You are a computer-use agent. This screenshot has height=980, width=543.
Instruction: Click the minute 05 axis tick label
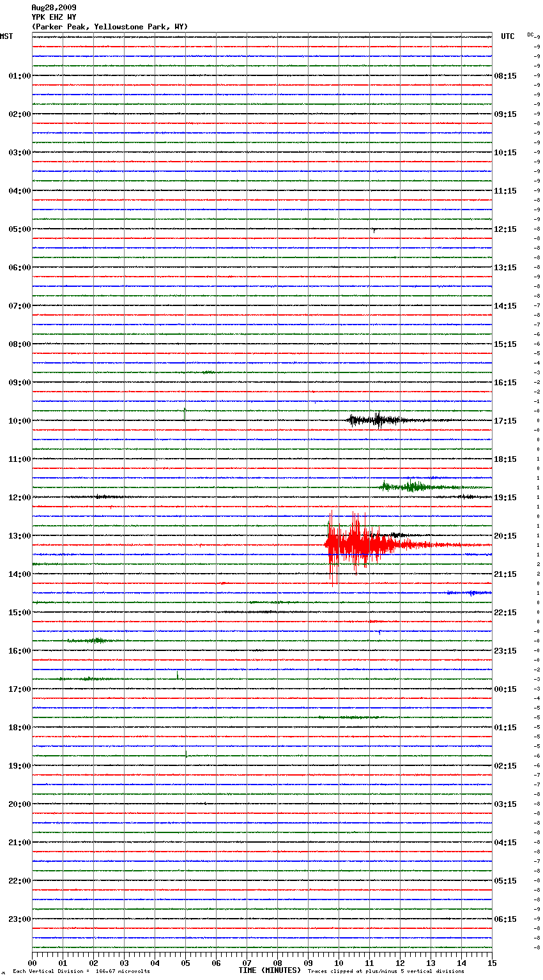click(x=185, y=963)
